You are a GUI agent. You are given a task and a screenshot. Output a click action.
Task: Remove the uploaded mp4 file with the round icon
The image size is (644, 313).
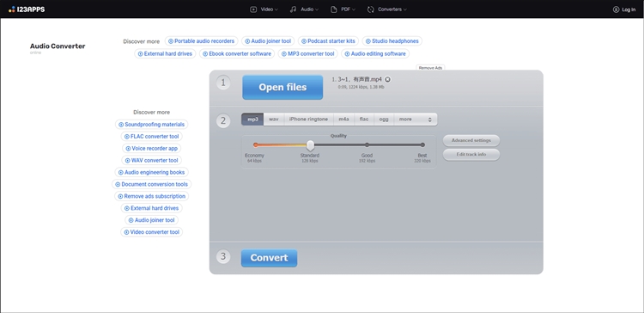pyautogui.click(x=388, y=79)
